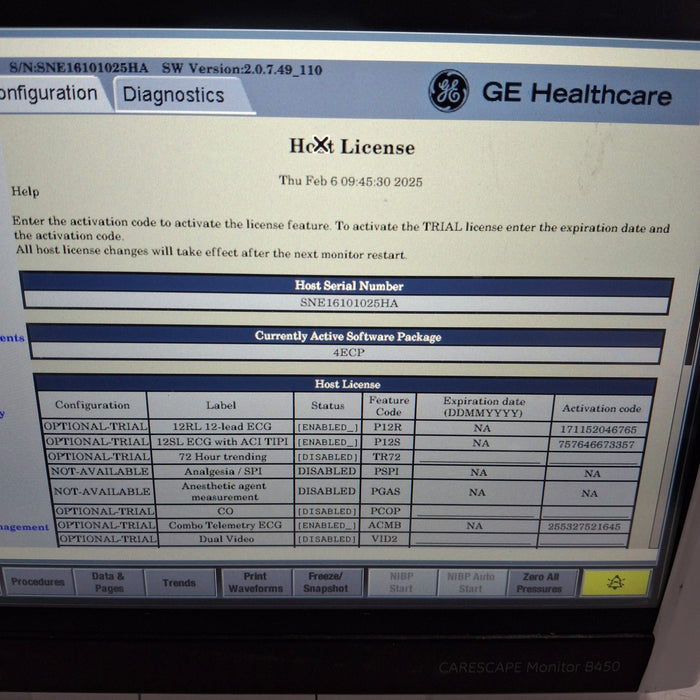Open the Help link

click(25, 191)
